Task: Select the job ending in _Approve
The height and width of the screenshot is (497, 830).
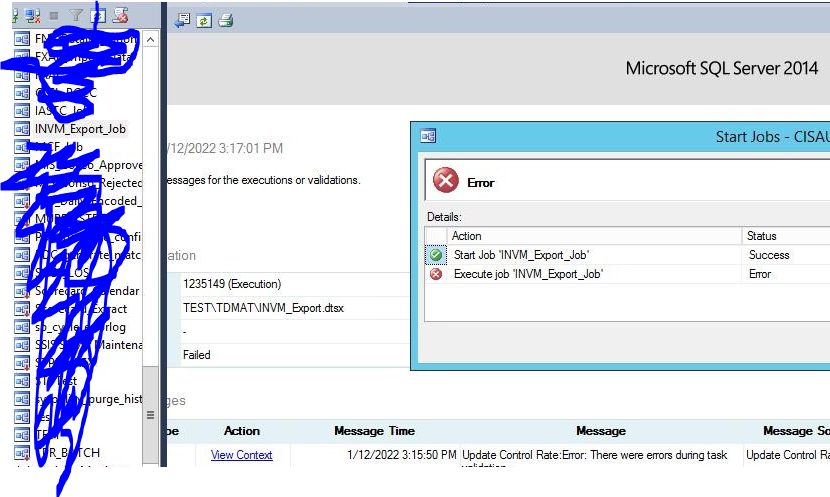Action: [88, 165]
